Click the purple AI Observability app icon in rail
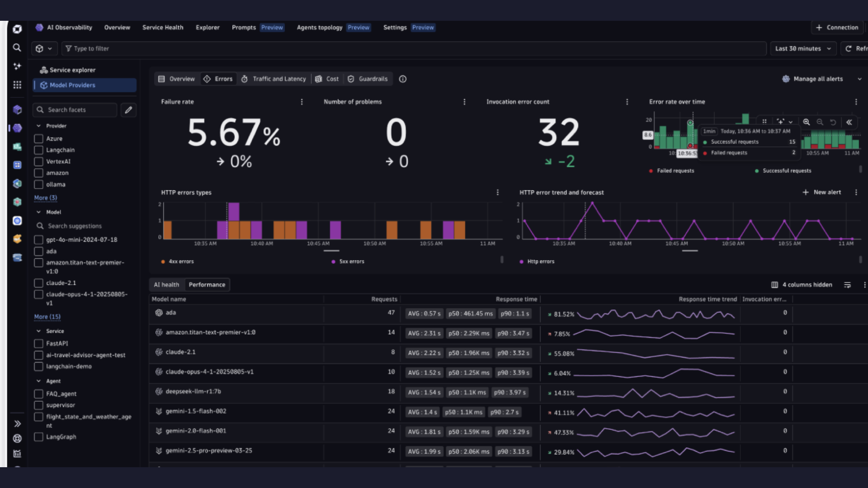The image size is (868, 488). pos(17,128)
